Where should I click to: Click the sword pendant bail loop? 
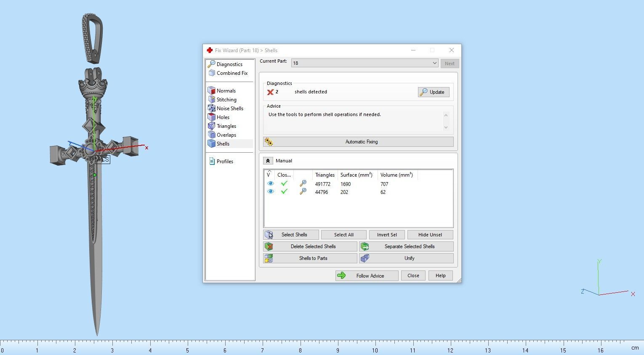point(92,38)
